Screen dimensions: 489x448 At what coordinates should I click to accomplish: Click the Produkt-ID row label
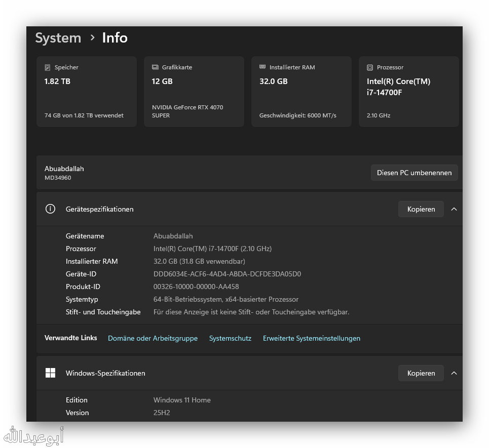pos(83,287)
